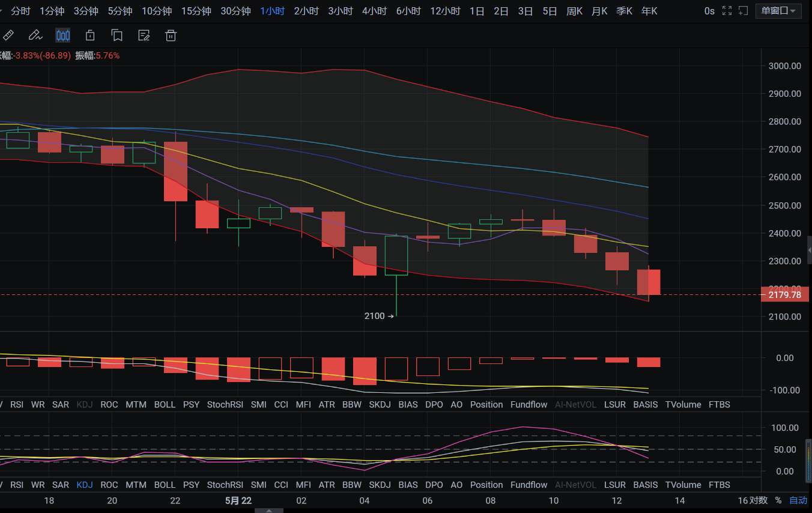Click the edit note icon
812x513 pixels.
tap(144, 35)
